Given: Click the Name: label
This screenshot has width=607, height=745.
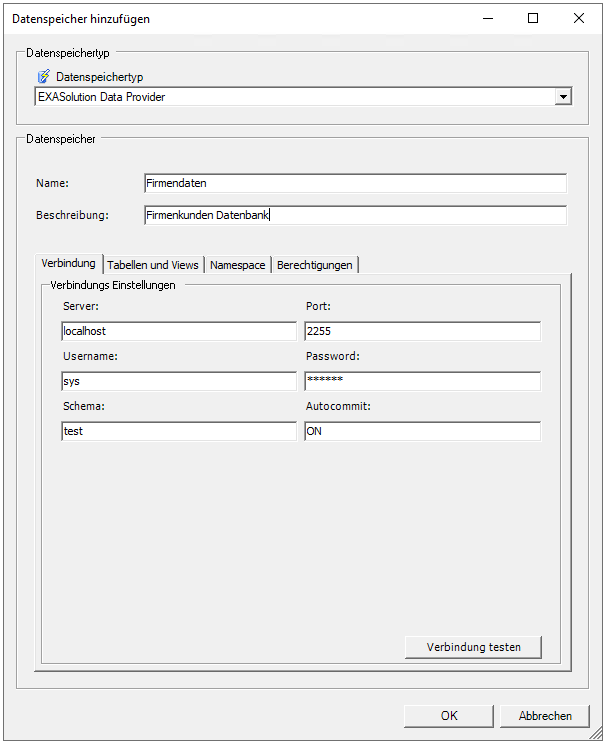Looking at the screenshot, I should [x=52, y=183].
